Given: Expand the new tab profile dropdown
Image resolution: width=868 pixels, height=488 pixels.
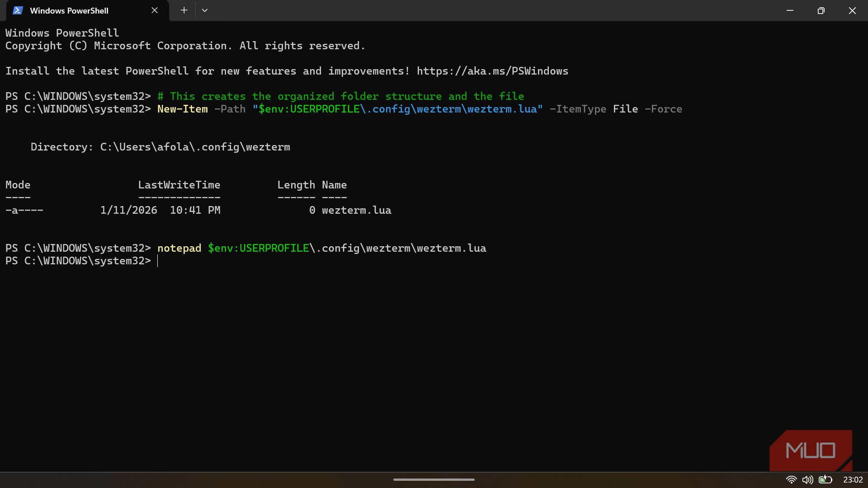Looking at the screenshot, I should coord(205,10).
